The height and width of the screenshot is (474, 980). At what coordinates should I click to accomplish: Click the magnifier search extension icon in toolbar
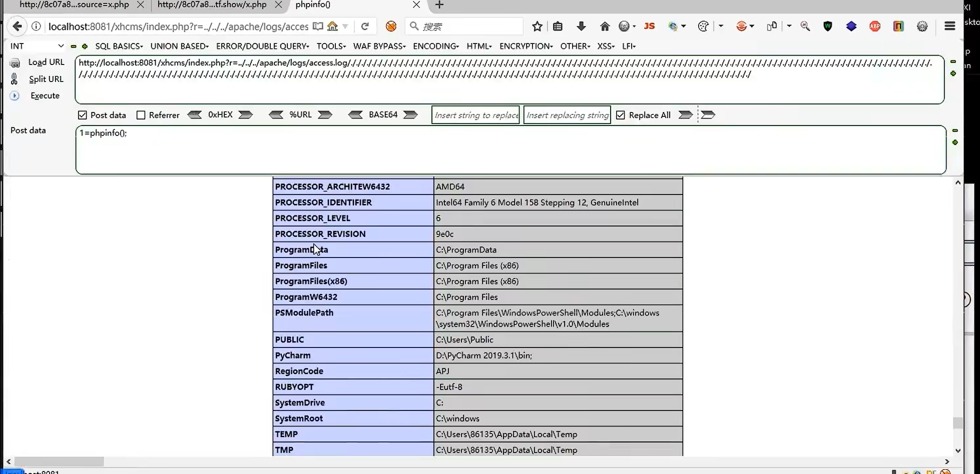pyautogui.click(x=805, y=26)
